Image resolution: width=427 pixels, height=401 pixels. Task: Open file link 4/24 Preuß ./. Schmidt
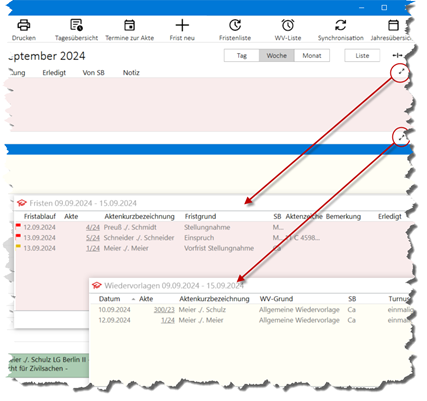[93, 227]
